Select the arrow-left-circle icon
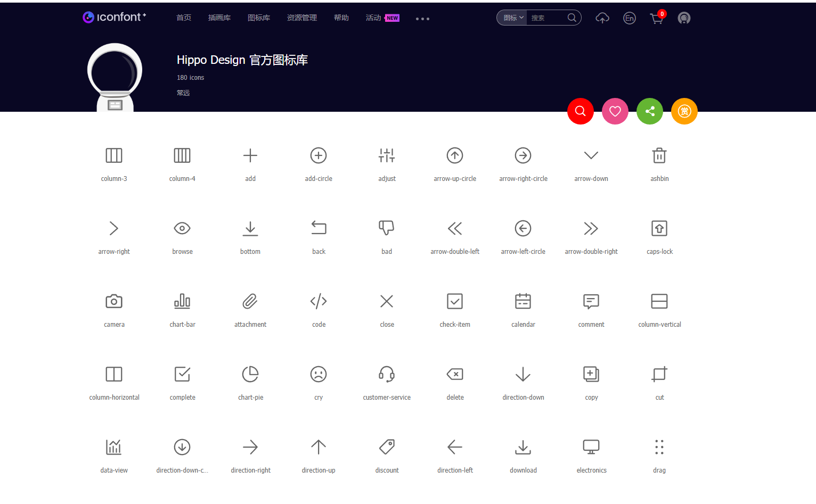 (x=523, y=228)
